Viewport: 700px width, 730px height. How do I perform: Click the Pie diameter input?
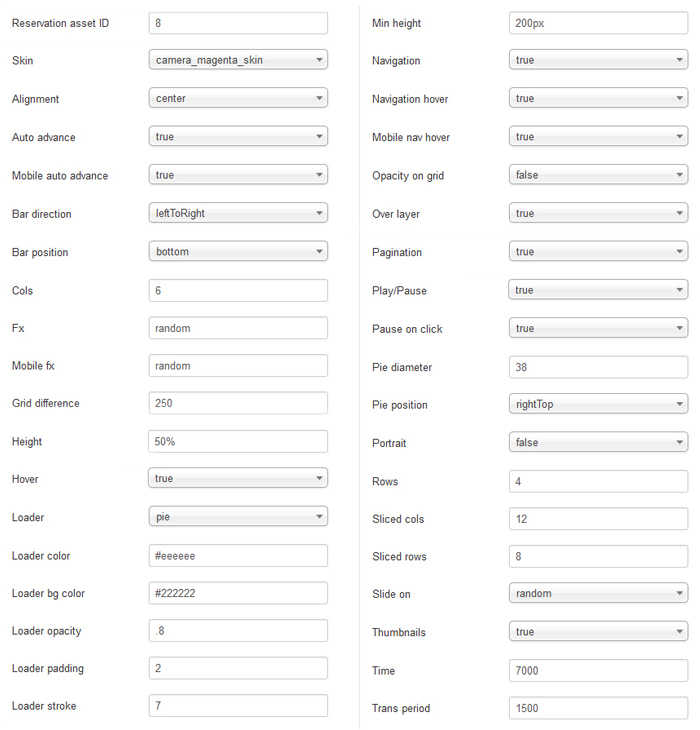point(598,367)
